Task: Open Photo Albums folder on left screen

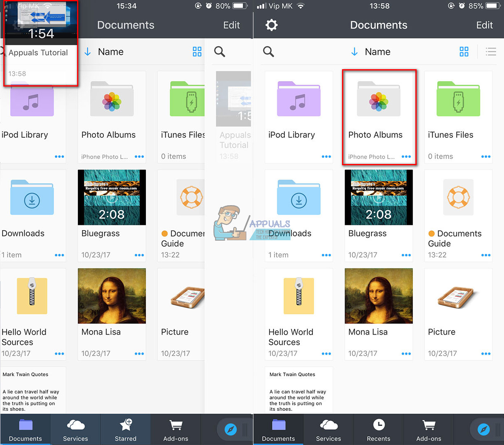Action: (112, 117)
